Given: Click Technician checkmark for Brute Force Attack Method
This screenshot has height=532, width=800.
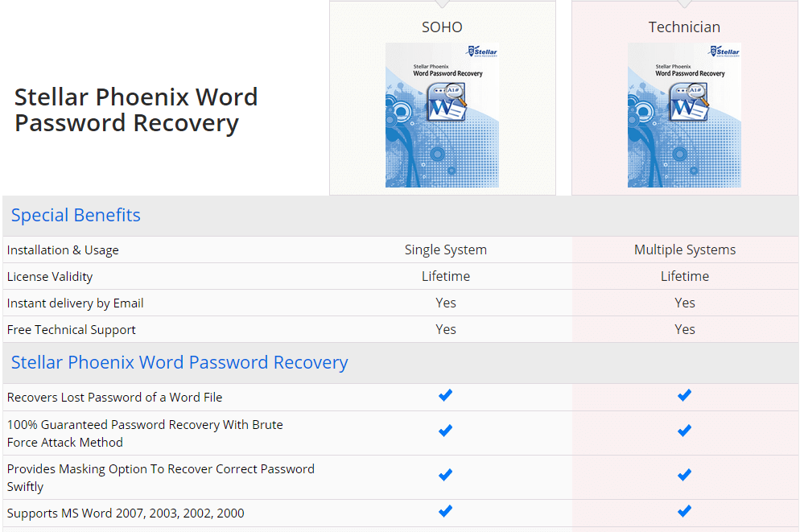Looking at the screenshot, I should [684, 431].
